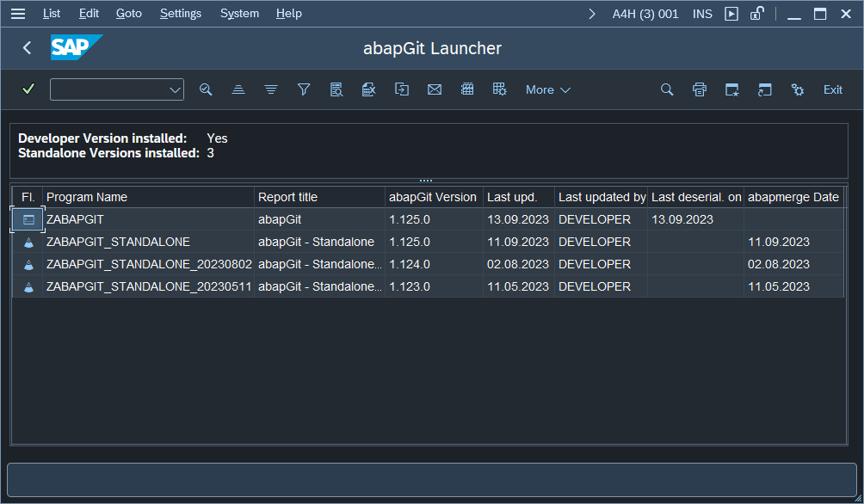Sort the list in descending order
Viewport: 864px width, 504px height.
271,89
